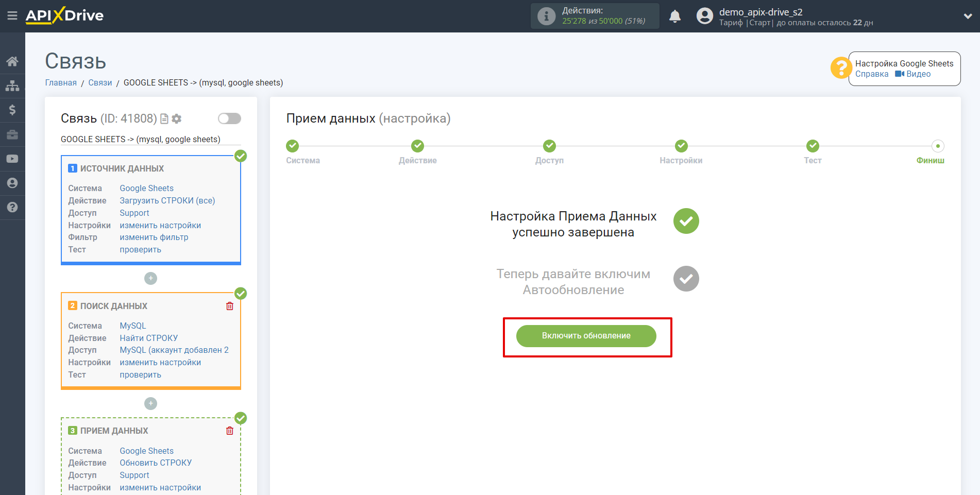Click MySQL system link
The height and width of the screenshot is (495, 980).
coord(133,326)
